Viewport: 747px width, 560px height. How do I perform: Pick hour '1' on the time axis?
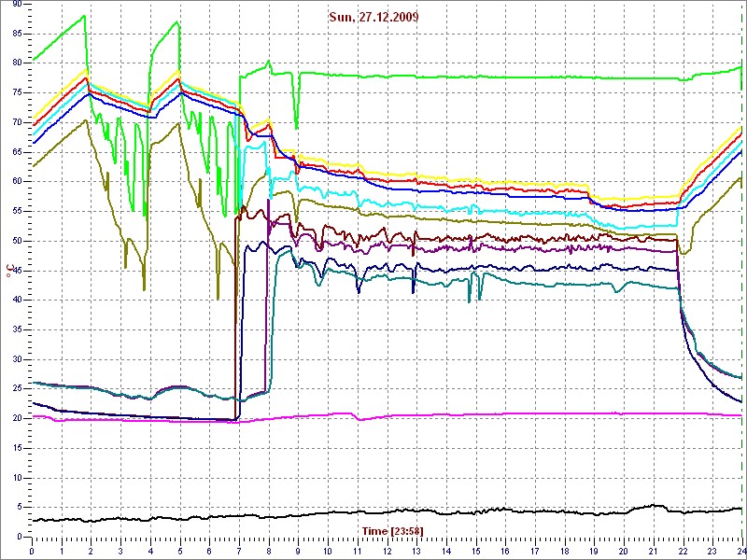point(62,551)
